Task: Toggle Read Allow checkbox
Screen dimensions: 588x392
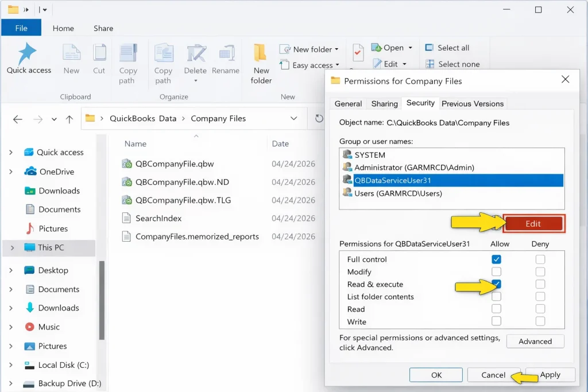Action: point(496,309)
